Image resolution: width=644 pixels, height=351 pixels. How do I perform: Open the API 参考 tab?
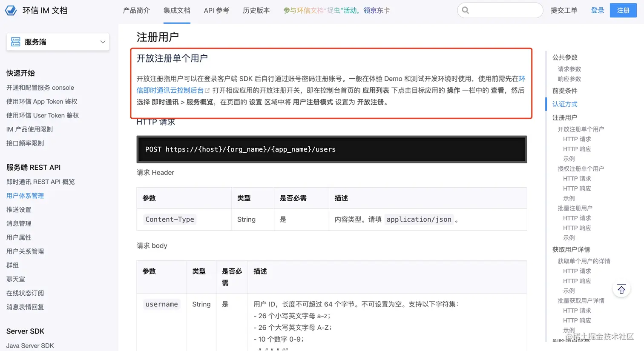(x=216, y=10)
